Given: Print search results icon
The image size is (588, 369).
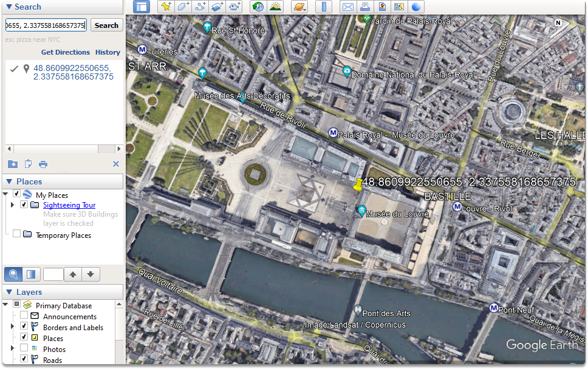Looking at the screenshot, I should (43, 164).
